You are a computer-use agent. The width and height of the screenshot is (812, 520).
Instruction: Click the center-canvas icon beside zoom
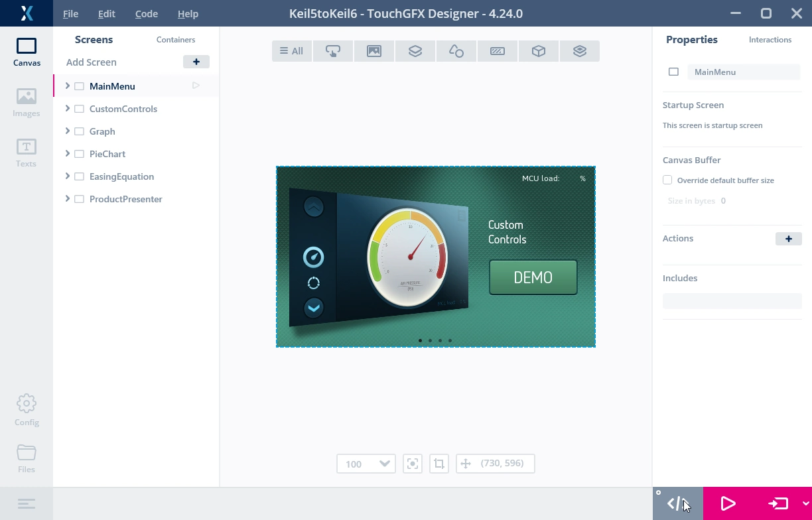pyautogui.click(x=413, y=464)
